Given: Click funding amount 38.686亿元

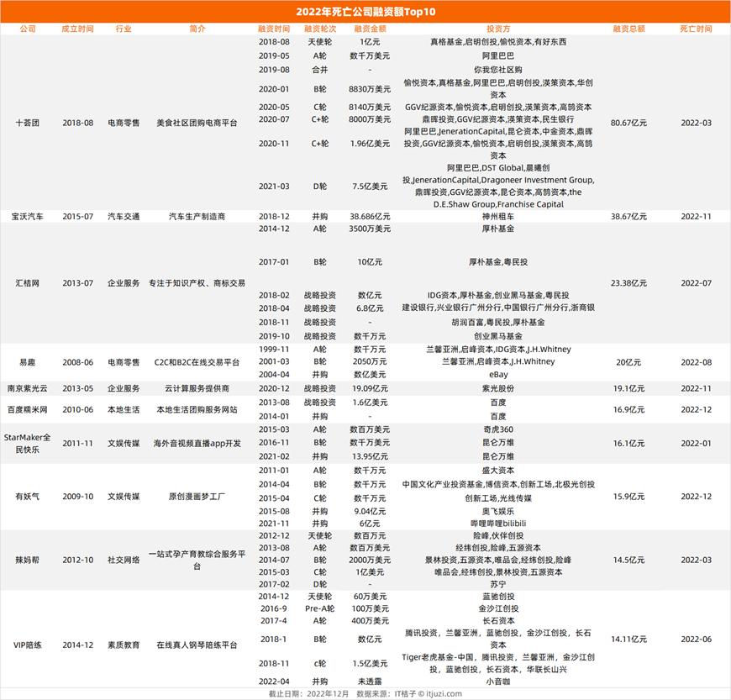Looking at the screenshot, I should pos(371,217).
